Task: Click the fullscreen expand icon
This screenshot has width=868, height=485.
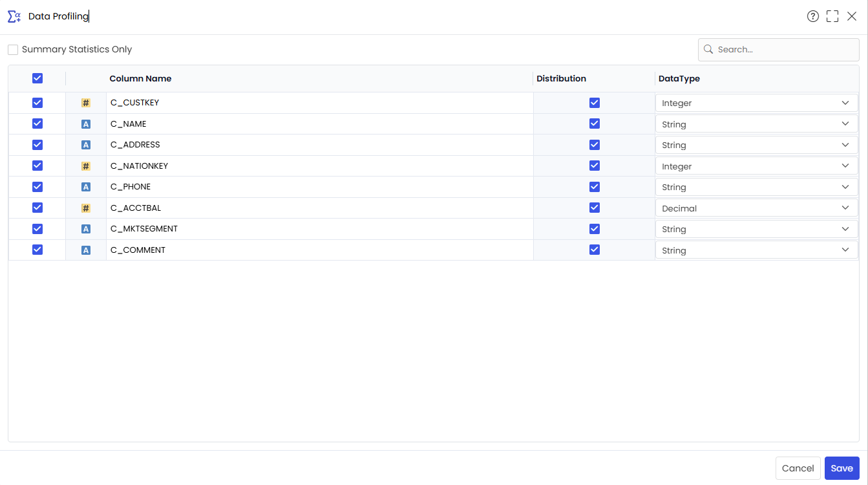Action: [832, 16]
